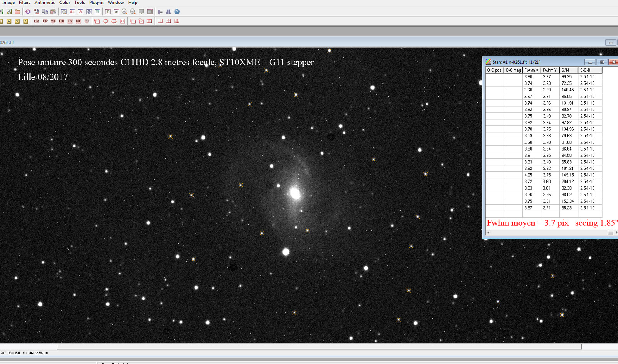Click the Fwhm X column header

tap(531, 70)
